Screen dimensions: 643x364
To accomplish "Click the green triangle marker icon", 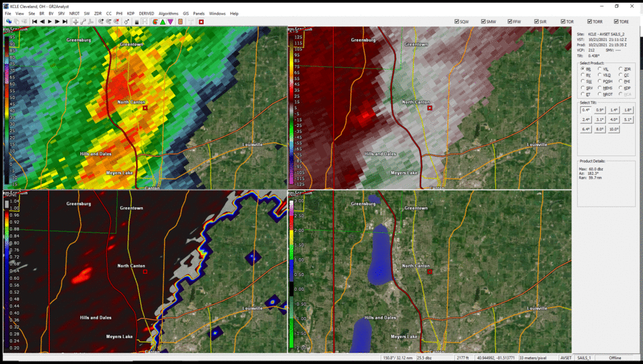I will [x=162, y=22].
